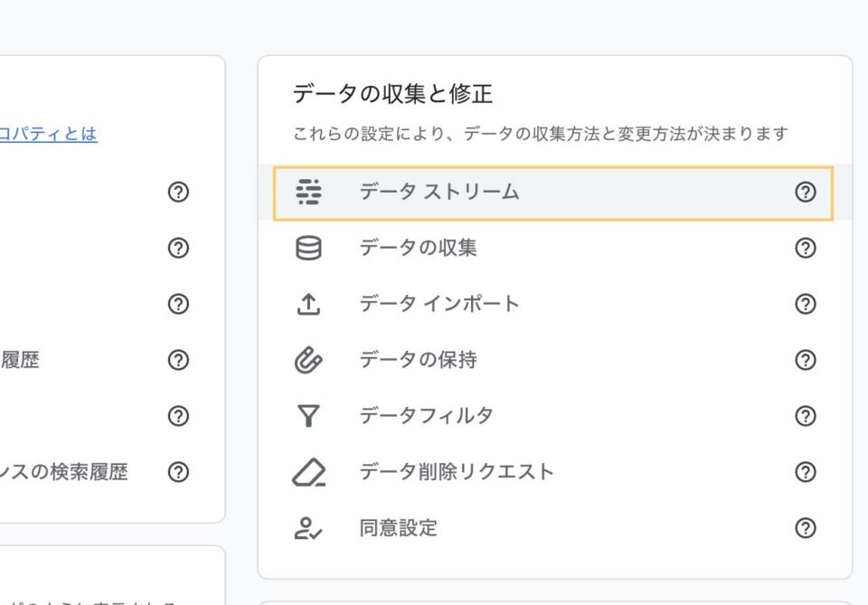The image size is (868, 605).
Task: Click the help icon next to 検索履歴
Action: [x=179, y=472]
